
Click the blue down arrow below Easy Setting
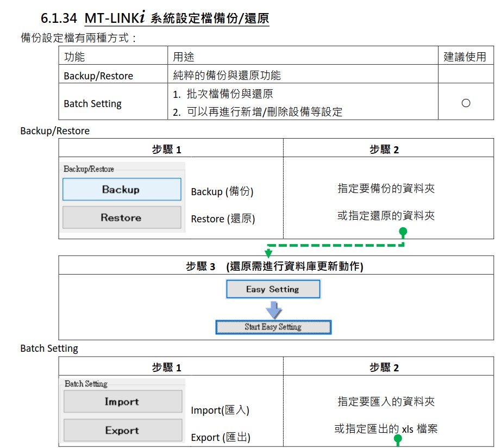pos(274,309)
